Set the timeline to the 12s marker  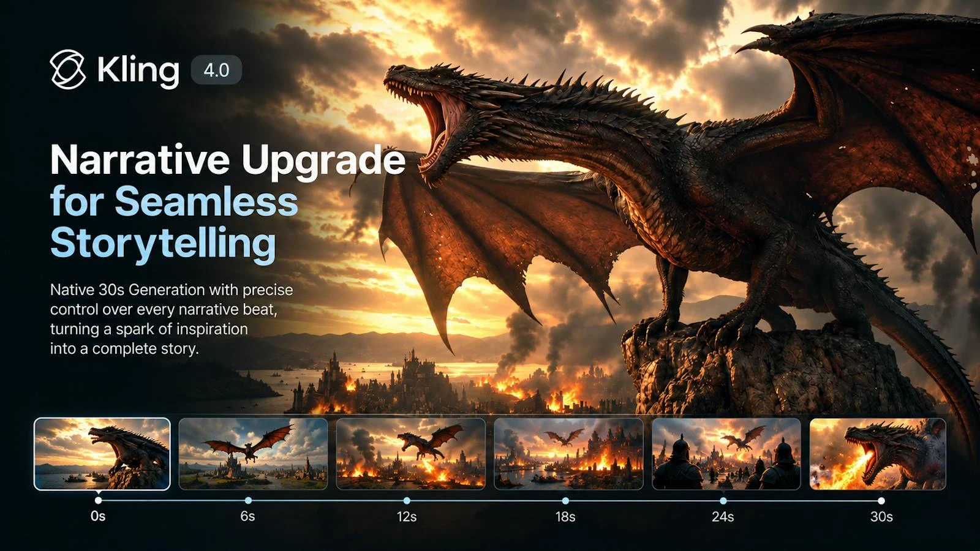point(407,500)
